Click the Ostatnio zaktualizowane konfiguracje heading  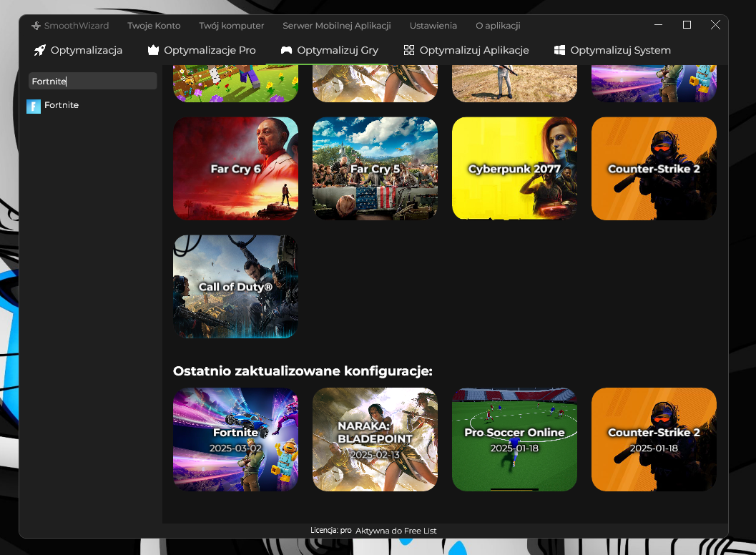[303, 370]
